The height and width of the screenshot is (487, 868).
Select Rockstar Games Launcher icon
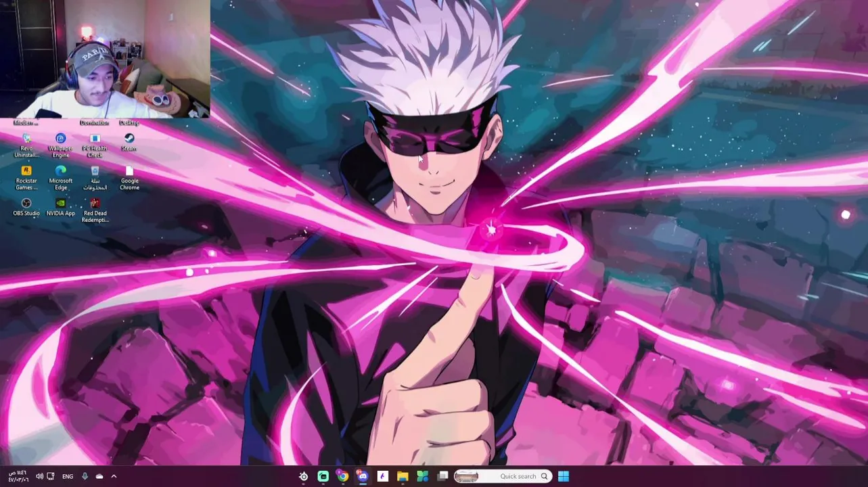26,178
